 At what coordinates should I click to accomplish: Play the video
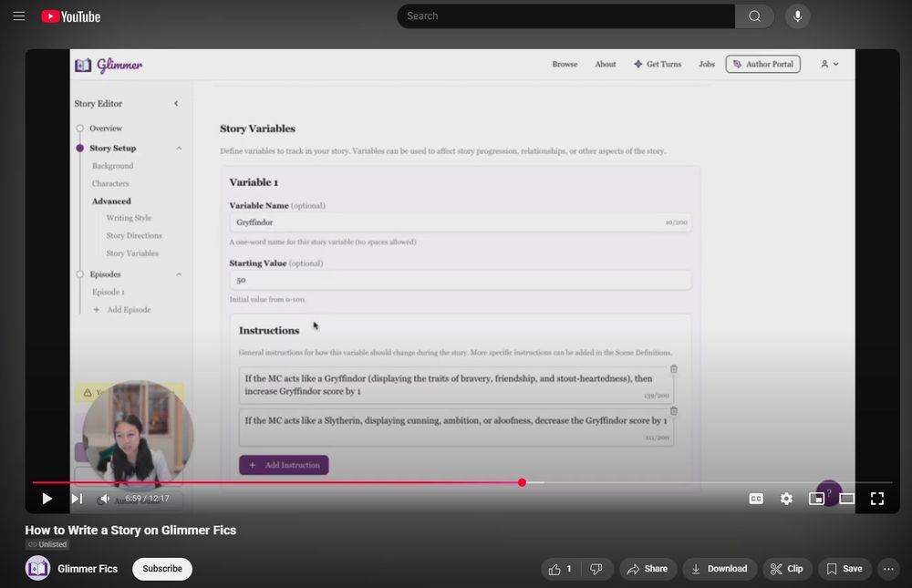click(x=47, y=499)
